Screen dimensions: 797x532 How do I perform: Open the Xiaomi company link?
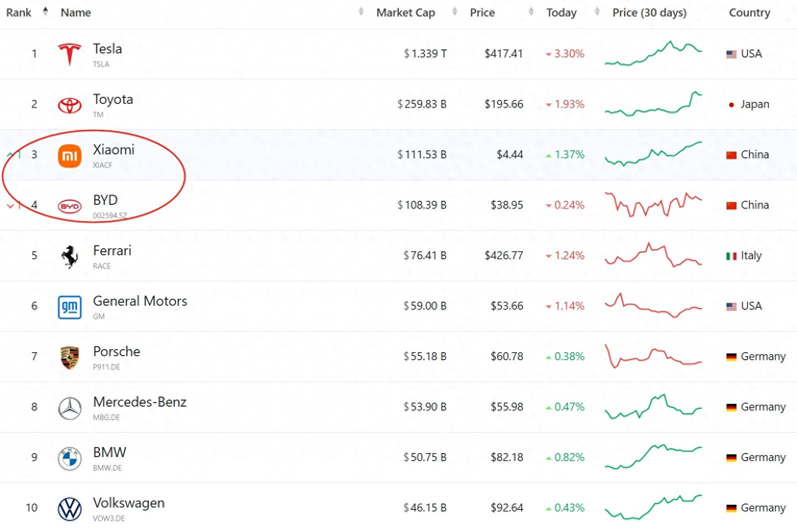[113, 150]
